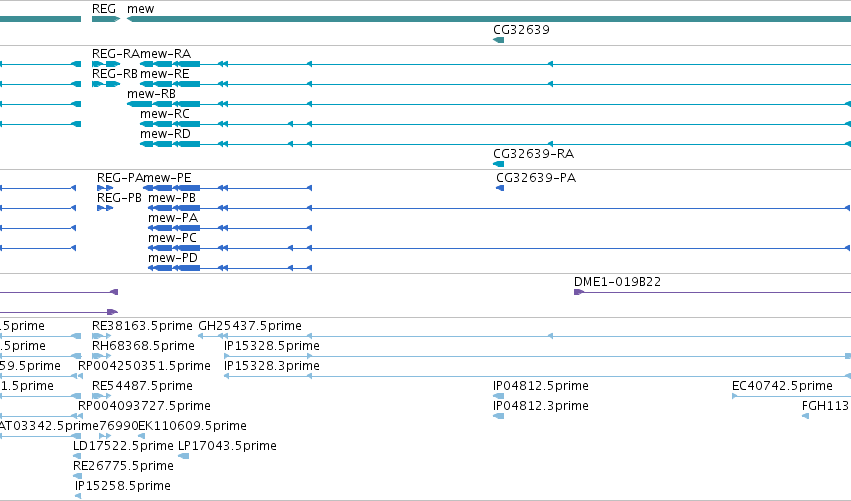Select the mew-RD transcript label
This screenshot has width=851, height=501.
click(x=166, y=134)
